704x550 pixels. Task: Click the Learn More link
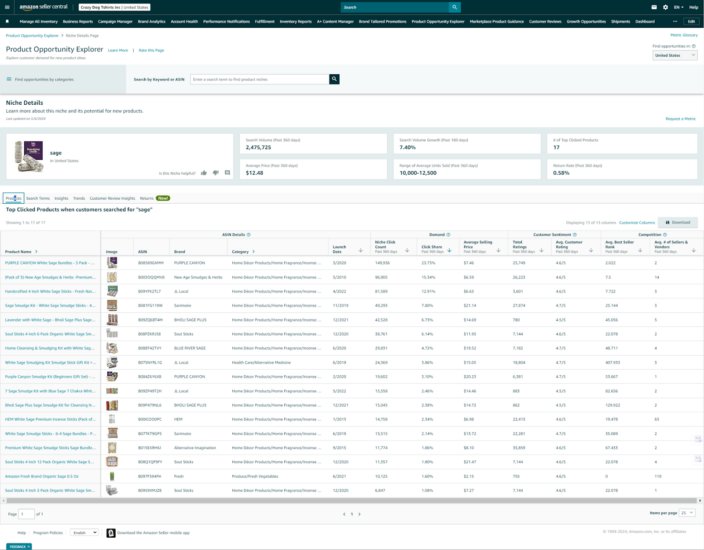point(118,50)
